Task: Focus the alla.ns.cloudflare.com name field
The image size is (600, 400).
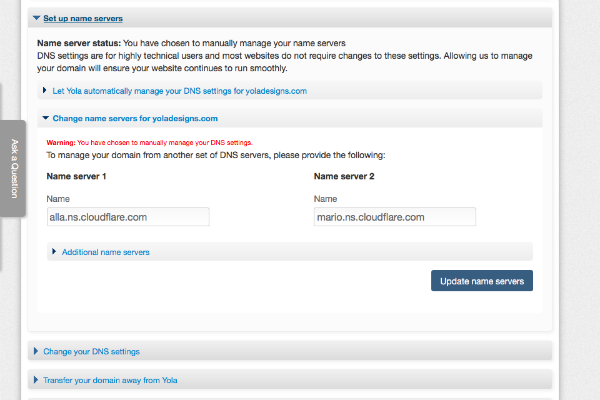Action: pyautogui.click(x=128, y=217)
